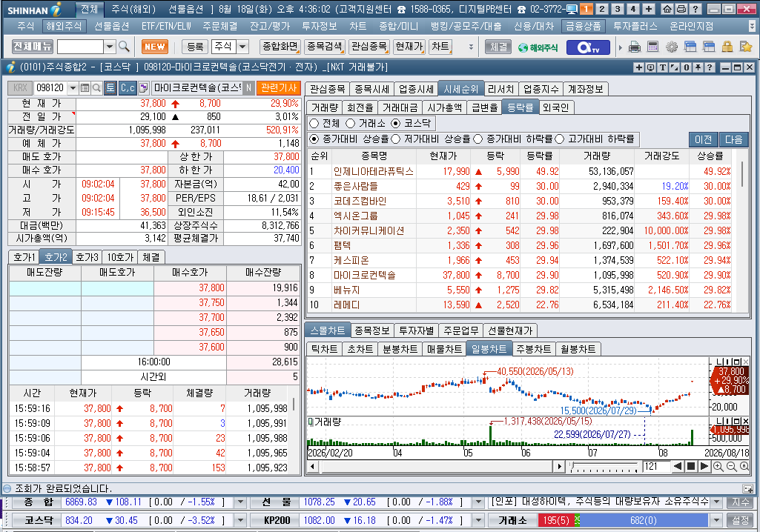This screenshot has width=760, height=532.
Task: Click the pin icon in the 주식종합2 title bar
Action: point(698,67)
